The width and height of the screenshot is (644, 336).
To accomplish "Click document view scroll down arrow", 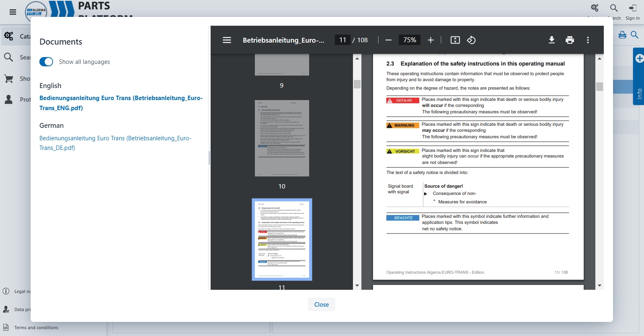I will [599, 286].
